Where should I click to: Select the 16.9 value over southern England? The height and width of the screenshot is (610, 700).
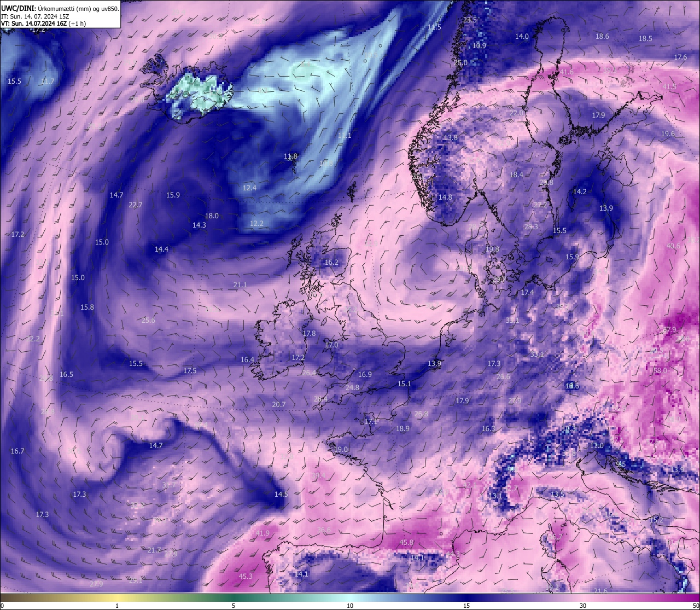pyautogui.click(x=365, y=375)
